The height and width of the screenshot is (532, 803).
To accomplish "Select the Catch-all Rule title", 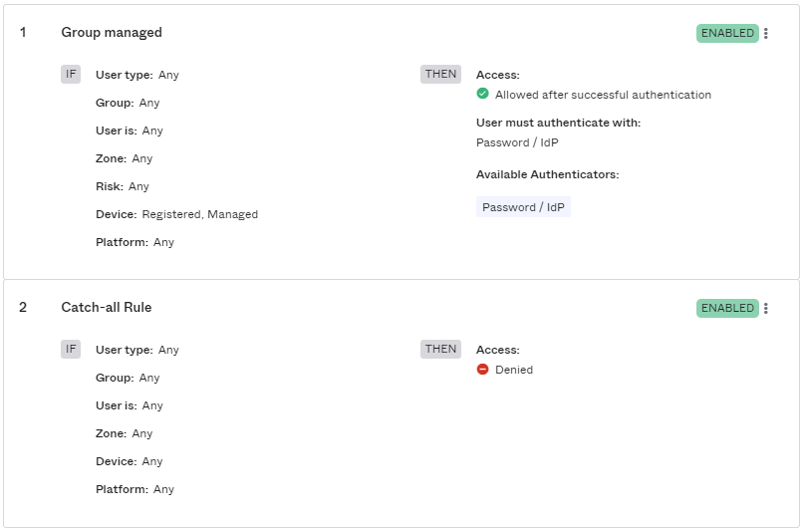I will click(107, 308).
